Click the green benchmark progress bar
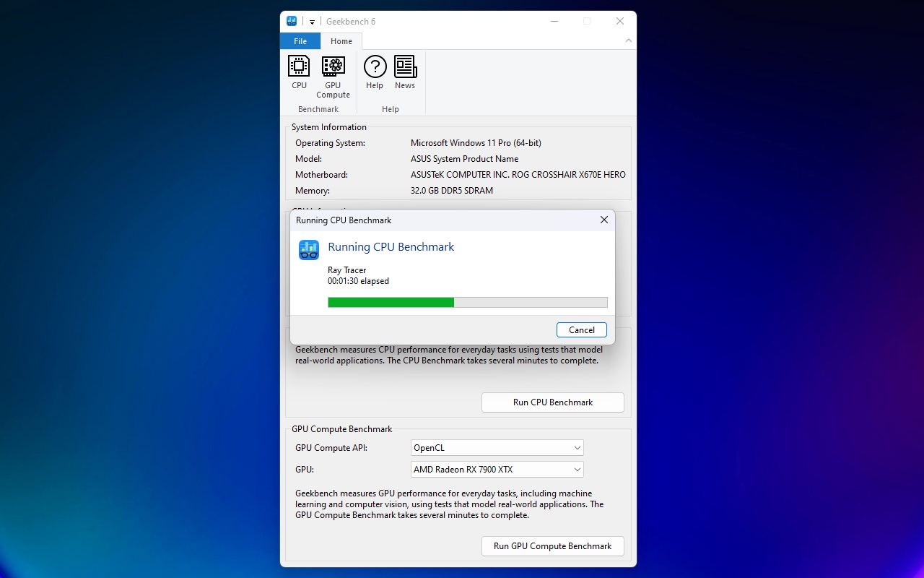Viewport: 924px width, 578px height. coord(468,302)
